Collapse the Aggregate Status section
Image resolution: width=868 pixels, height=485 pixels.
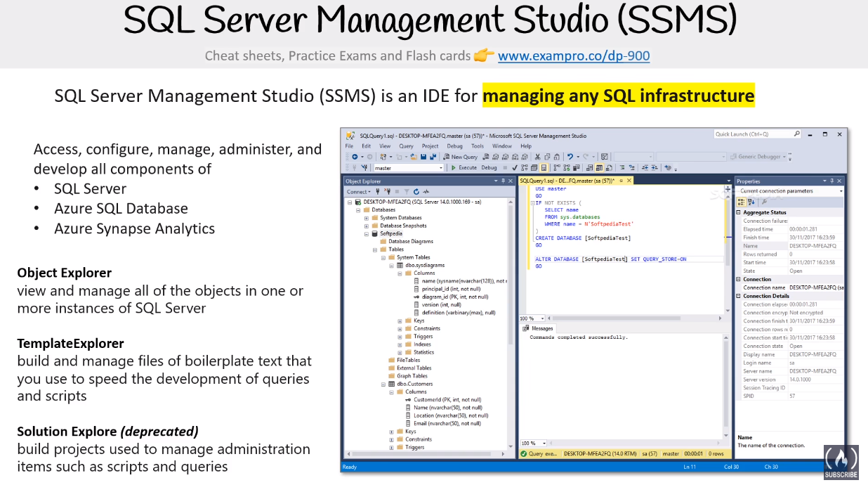pos(738,212)
